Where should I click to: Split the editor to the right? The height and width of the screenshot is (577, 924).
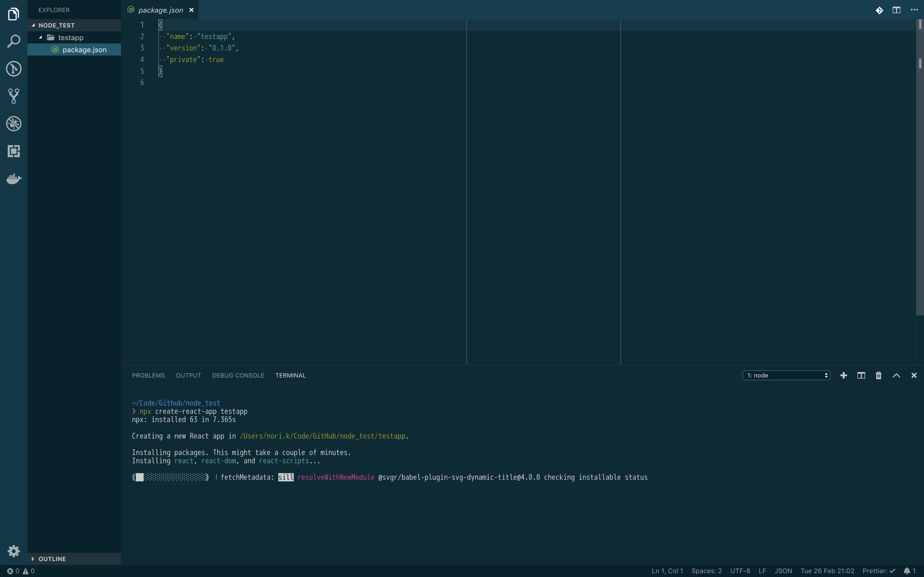click(x=897, y=10)
